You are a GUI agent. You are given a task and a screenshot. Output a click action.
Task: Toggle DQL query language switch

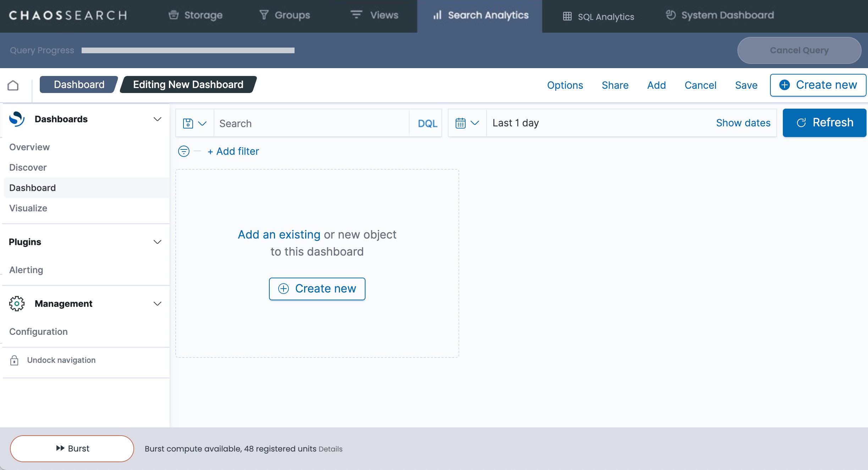click(x=427, y=123)
